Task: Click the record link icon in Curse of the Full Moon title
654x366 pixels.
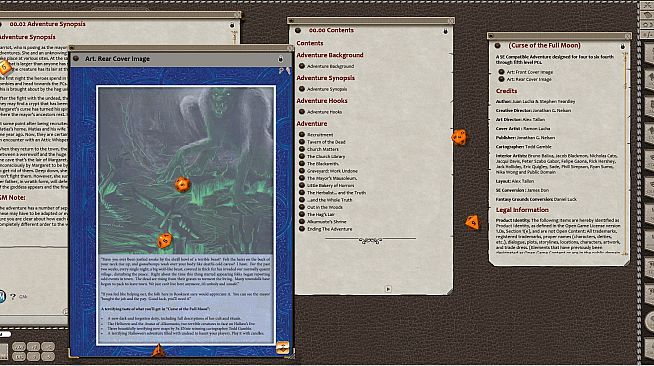Action: coord(497,45)
